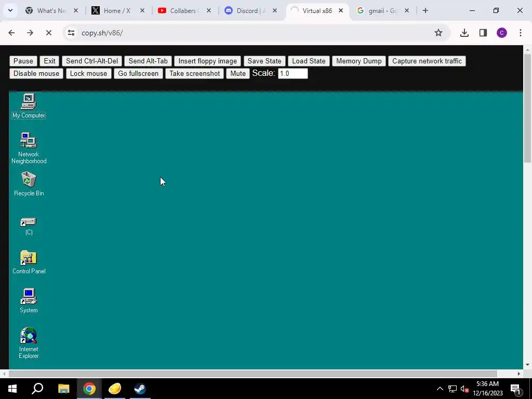Toggle the Lock mouse button

coord(88,74)
